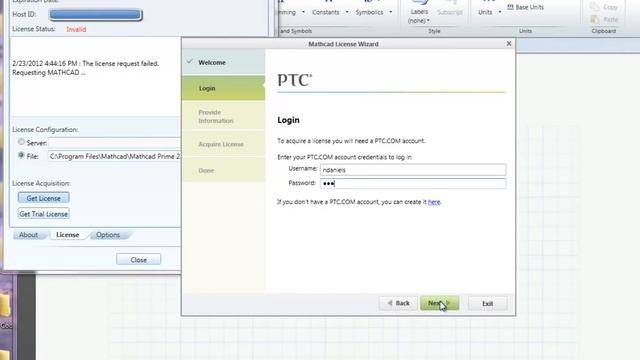Click the 'Invalid' license status text
This screenshot has height=360, width=640.
pyautogui.click(x=76, y=29)
